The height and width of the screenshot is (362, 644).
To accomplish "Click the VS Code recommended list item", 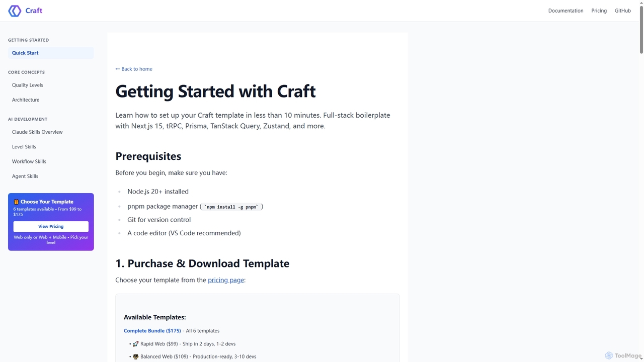I will click(184, 233).
